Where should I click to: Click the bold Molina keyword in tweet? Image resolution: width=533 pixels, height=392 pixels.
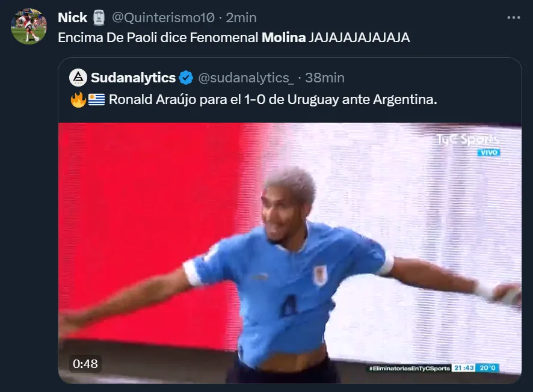[283, 37]
